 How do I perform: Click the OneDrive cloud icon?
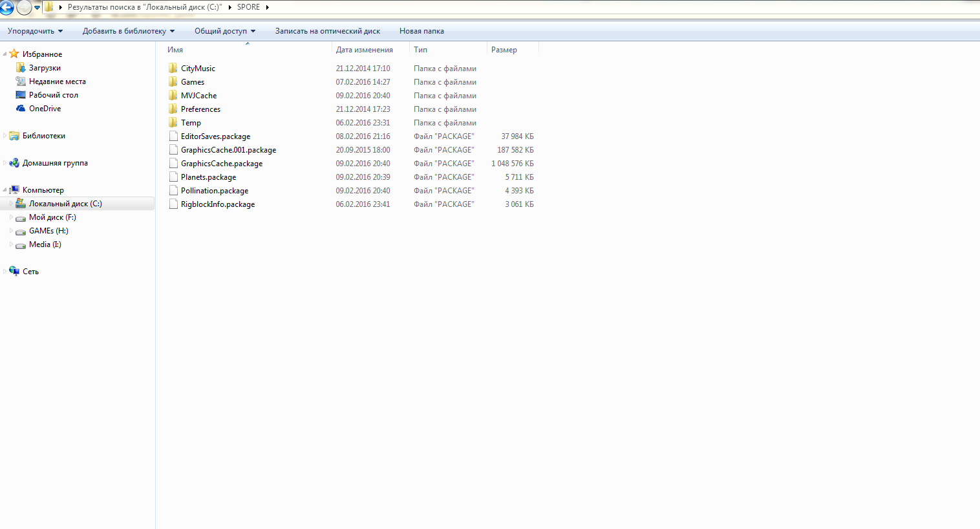point(21,109)
